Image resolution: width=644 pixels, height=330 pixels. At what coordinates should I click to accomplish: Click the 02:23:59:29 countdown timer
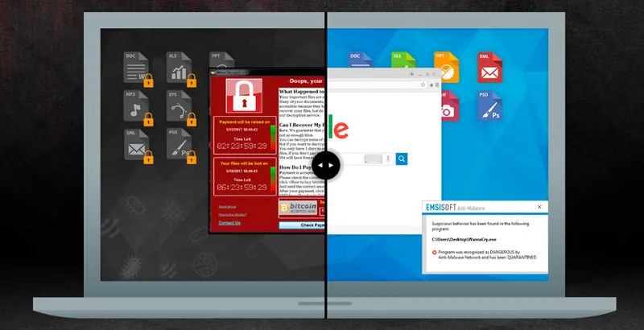coord(242,146)
